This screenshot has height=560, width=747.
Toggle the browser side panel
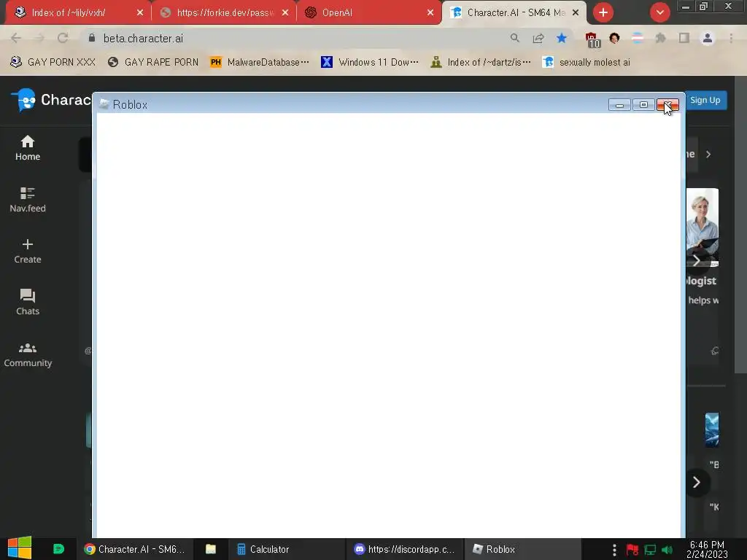pyautogui.click(x=684, y=38)
